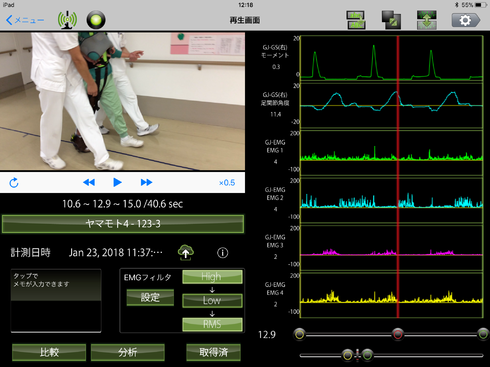Tap the time range 10.6 ~ 12.9 ~ 15.0 text
490x367 pixels.
click(x=123, y=204)
